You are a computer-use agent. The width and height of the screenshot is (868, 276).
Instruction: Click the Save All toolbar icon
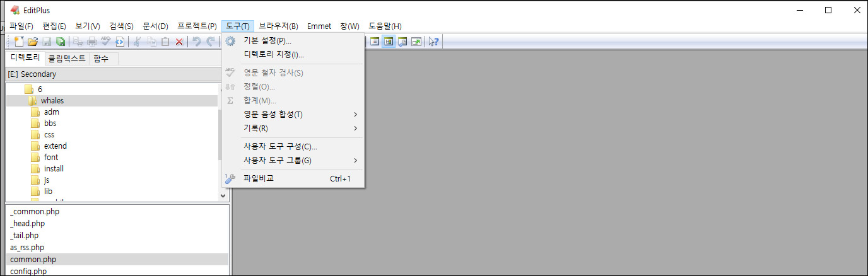click(61, 42)
